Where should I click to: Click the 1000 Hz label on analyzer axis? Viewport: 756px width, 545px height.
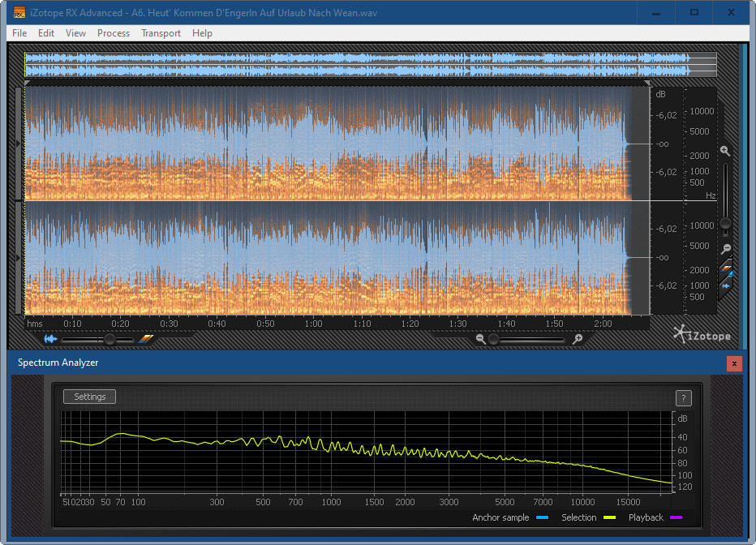tap(331, 502)
